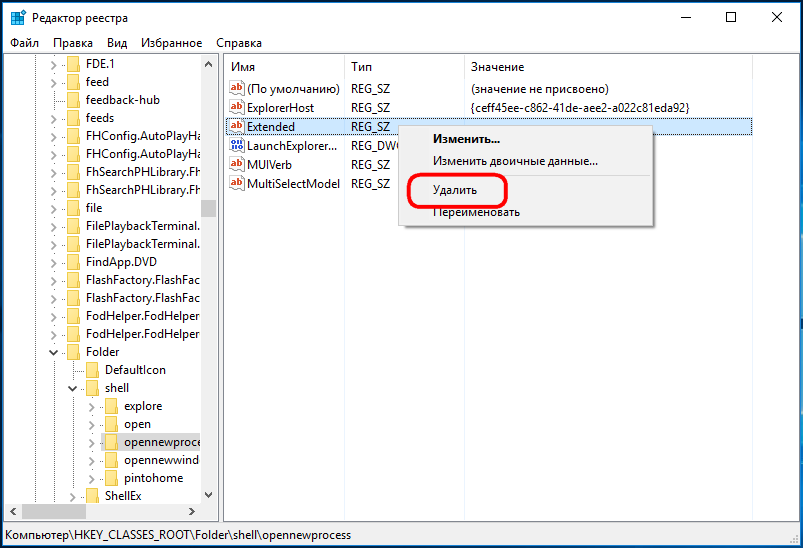Screen dimensions: 803x548
Task: Click the registry path in status bar
Action: 178,535
